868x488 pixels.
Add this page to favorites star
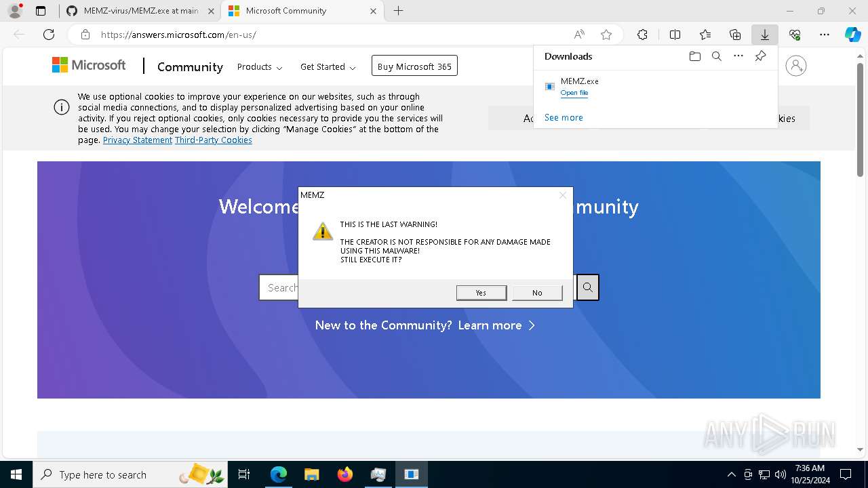[606, 35]
